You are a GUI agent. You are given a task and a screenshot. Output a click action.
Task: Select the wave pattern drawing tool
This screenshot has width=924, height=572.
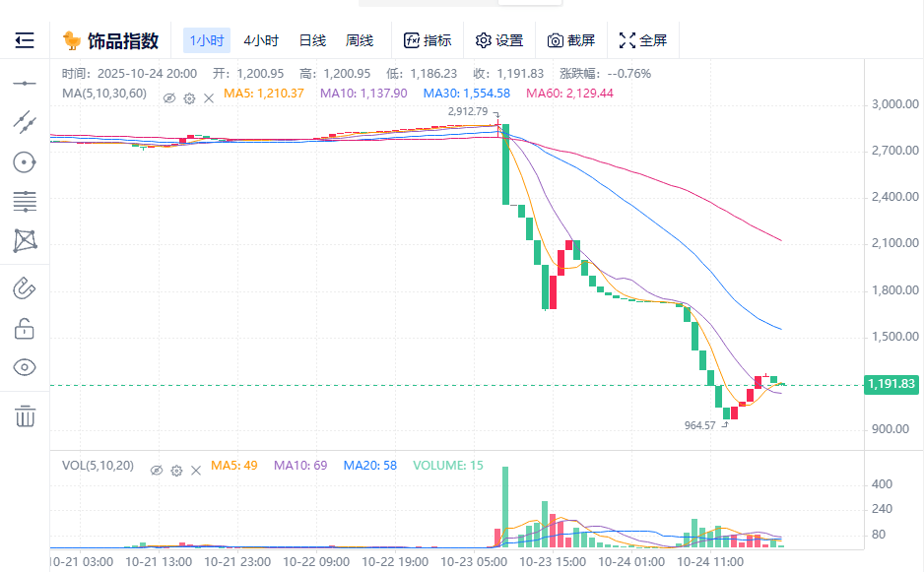(x=25, y=240)
